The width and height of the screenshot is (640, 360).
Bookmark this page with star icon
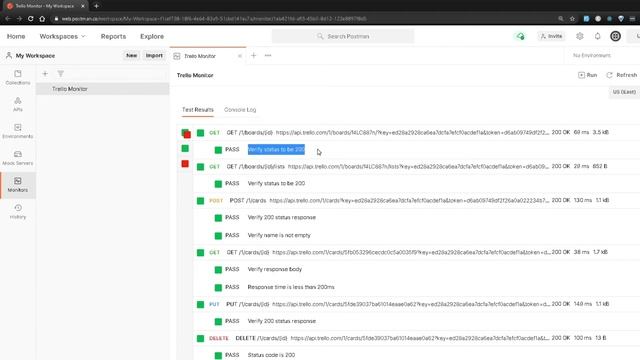click(x=572, y=18)
